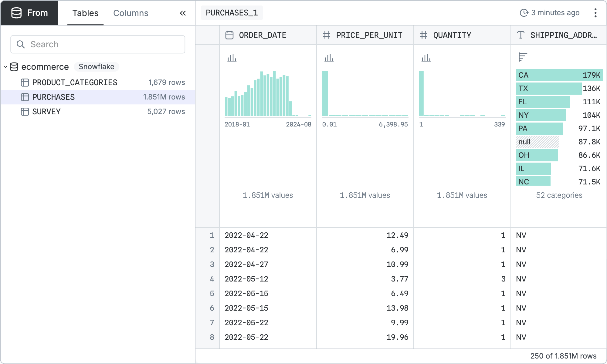Click the bar list icon under SHIPPING_ADDR
Screen dimensions: 607x364
tap(523, 57)
